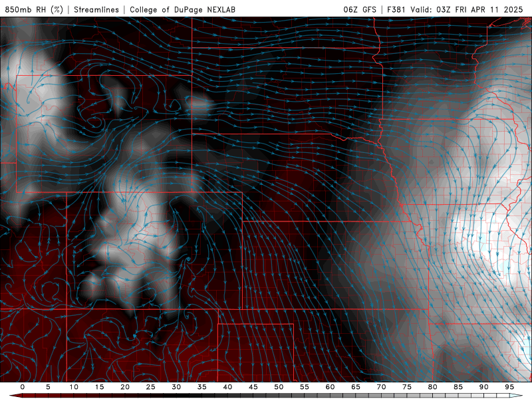The height and width of the screenshot is (399, 532).
Task: Click the "40" value on color scale
Action: tap(227, 387)
